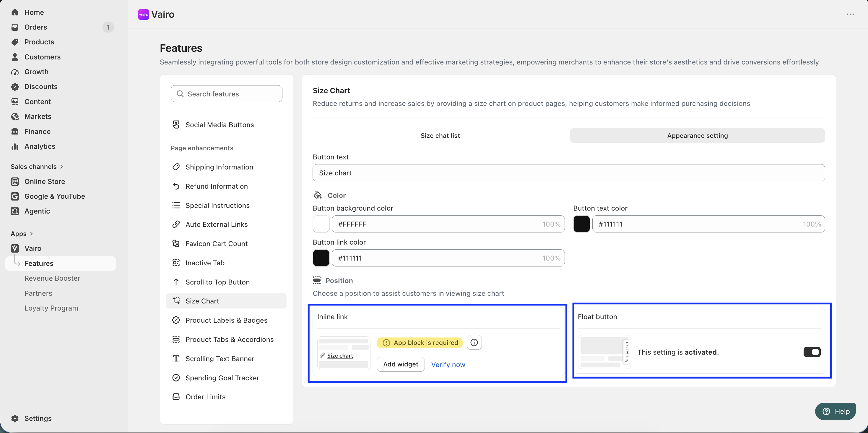Viewport: 868px width, 433px height.
Task: Expand the Apps section chevron
Action: click(31, 234)
